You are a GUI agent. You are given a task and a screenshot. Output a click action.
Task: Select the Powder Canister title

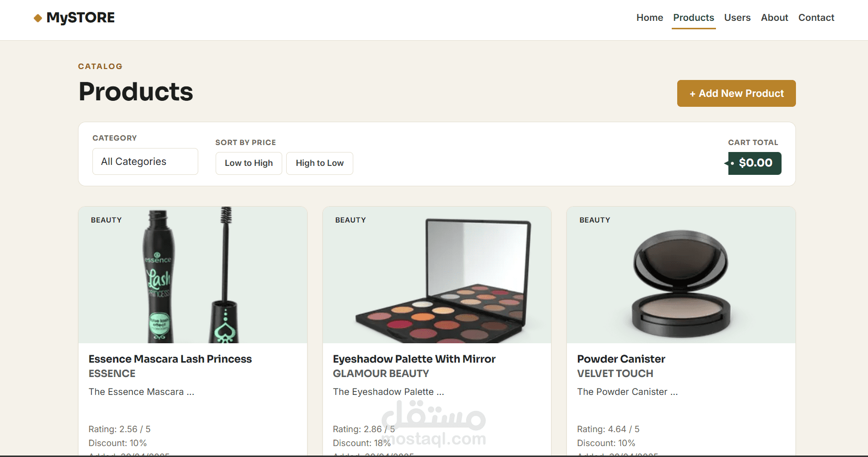pos(621,359)
